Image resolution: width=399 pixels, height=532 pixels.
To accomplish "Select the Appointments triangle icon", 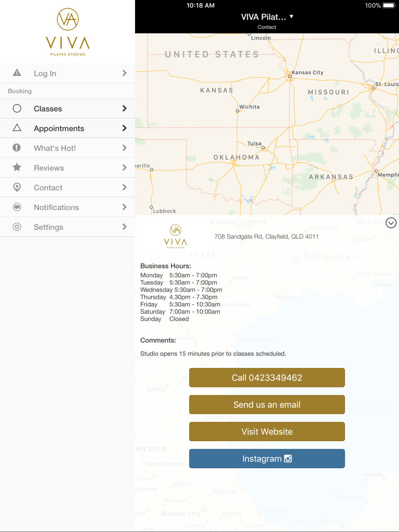I will pyautogui.click(x=17, y=128).
